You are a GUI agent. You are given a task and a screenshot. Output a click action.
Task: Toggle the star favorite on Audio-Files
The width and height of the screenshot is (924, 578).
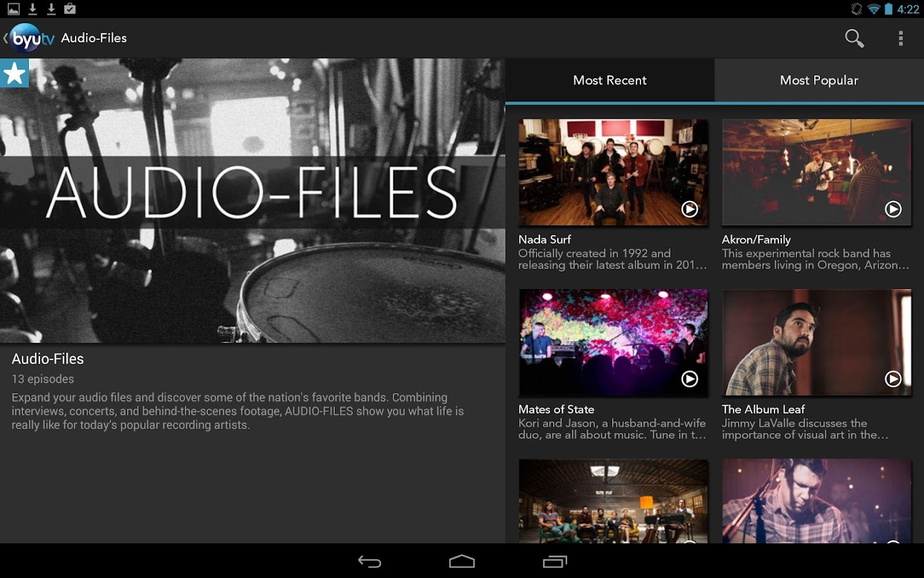(14, 72)
